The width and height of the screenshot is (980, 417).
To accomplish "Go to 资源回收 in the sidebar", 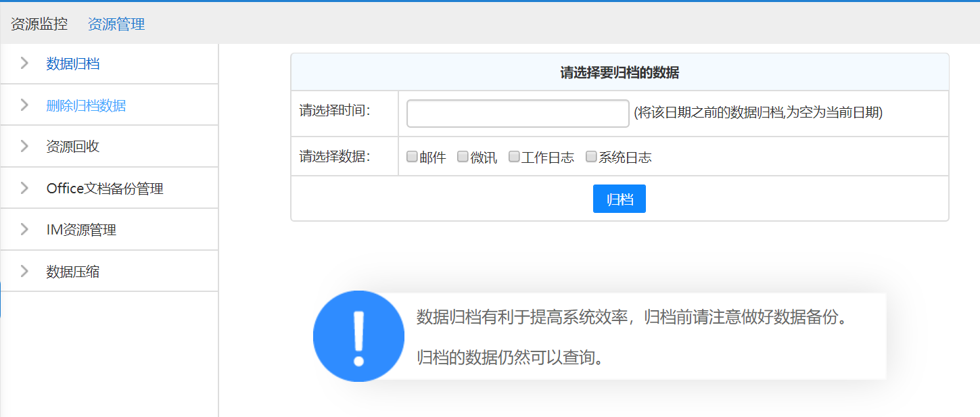I will pyautogui.click(x=73, y=147).
